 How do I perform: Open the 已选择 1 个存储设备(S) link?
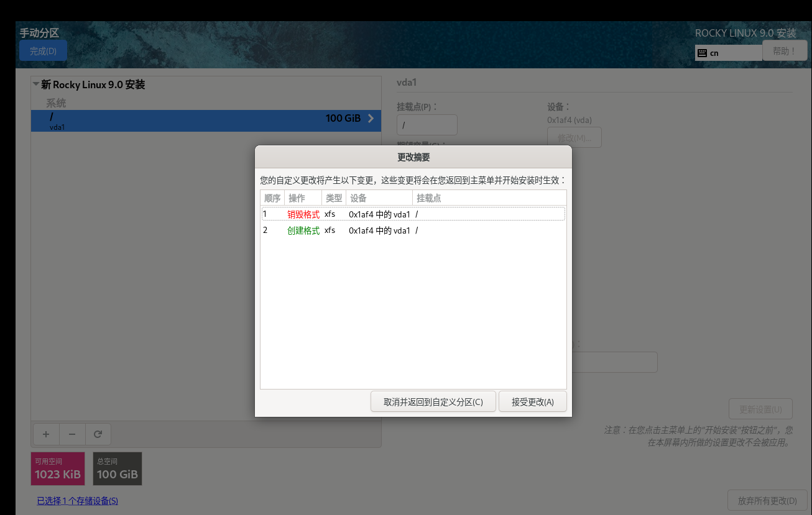(78, 501)
